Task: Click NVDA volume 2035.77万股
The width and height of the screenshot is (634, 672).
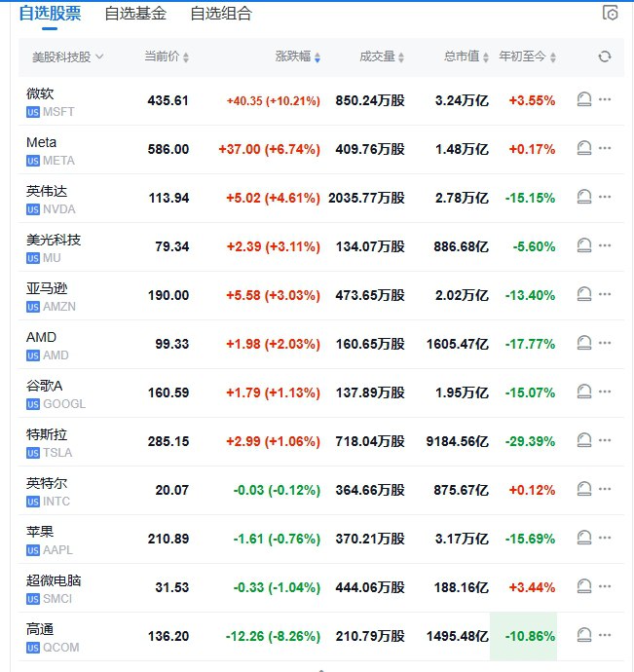Action: [x=366, y=198]
